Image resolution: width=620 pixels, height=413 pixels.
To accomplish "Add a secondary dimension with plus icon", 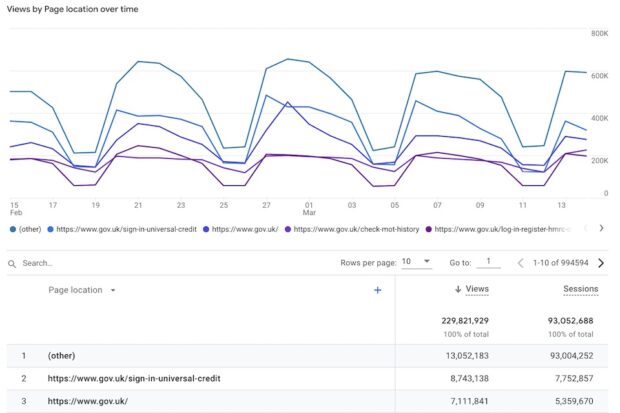I will [x=377, y=290].
